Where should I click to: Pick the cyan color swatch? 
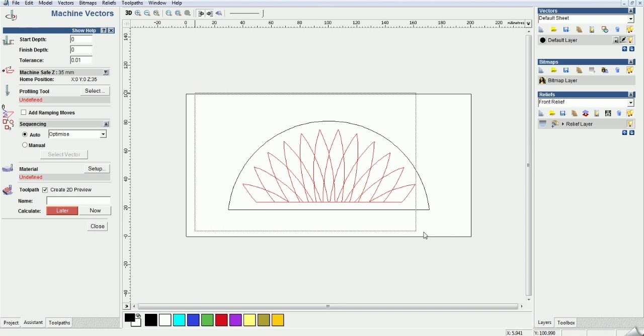(179, 320)
